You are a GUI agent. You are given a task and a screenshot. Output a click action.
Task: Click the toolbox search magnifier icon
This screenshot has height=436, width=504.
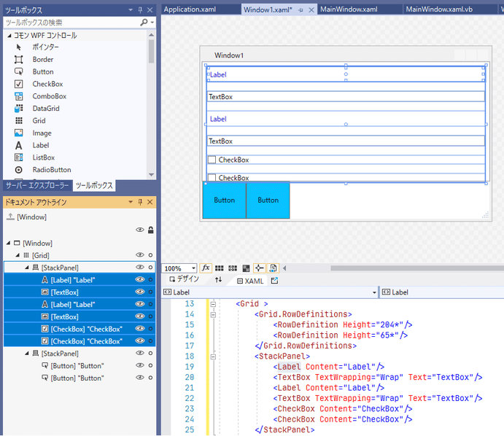pos(143,23)
